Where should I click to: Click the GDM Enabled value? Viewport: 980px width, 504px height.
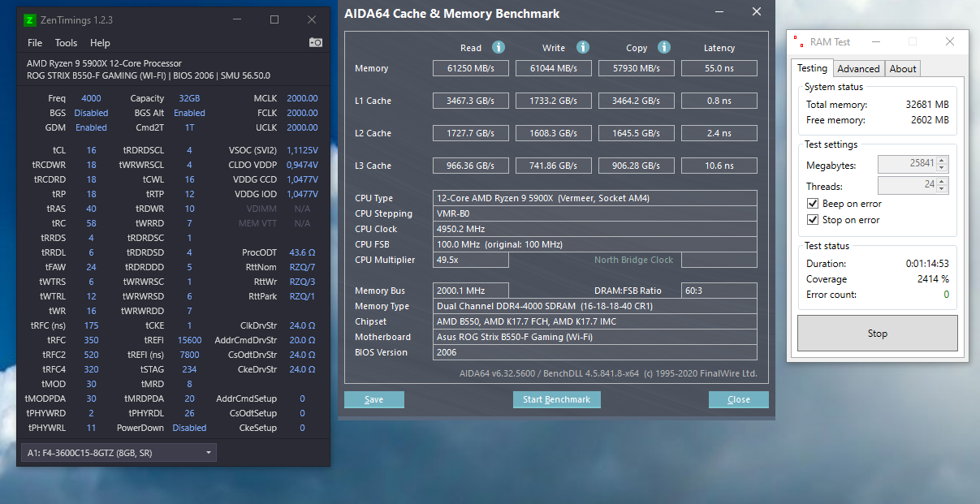[91, 127]
